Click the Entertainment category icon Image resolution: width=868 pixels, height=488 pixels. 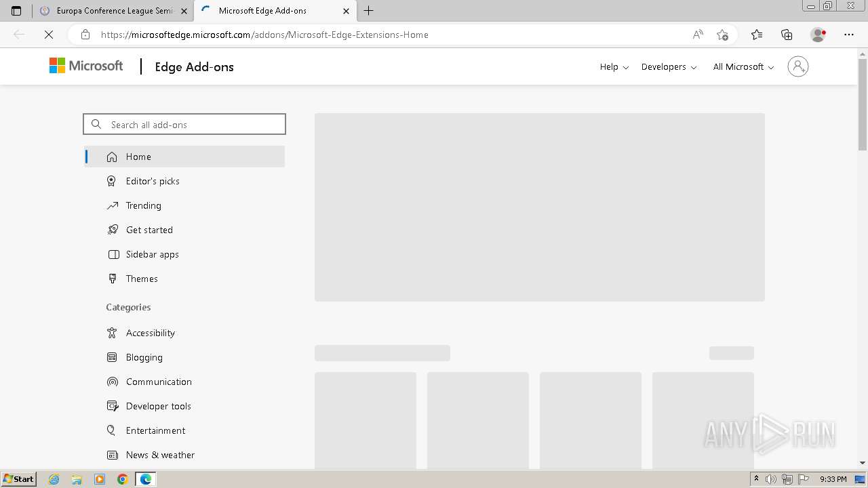pos(112,430)
